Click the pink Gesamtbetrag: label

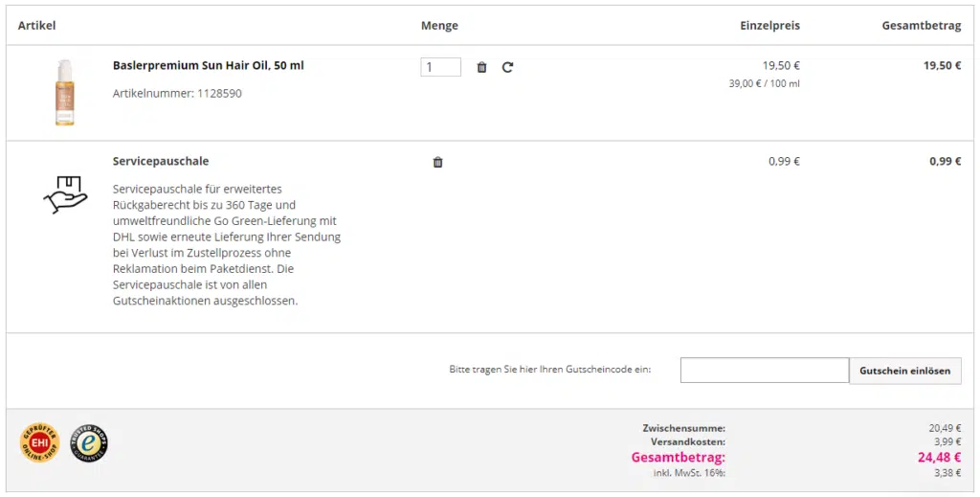pyautogui.click(x=679, y=457)
